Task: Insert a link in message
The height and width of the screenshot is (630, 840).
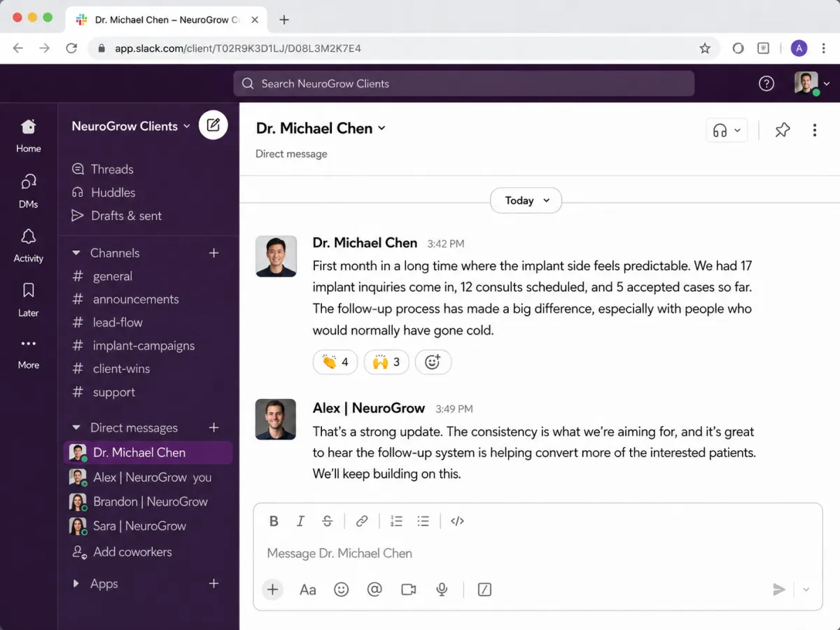Action: (362, 521)
